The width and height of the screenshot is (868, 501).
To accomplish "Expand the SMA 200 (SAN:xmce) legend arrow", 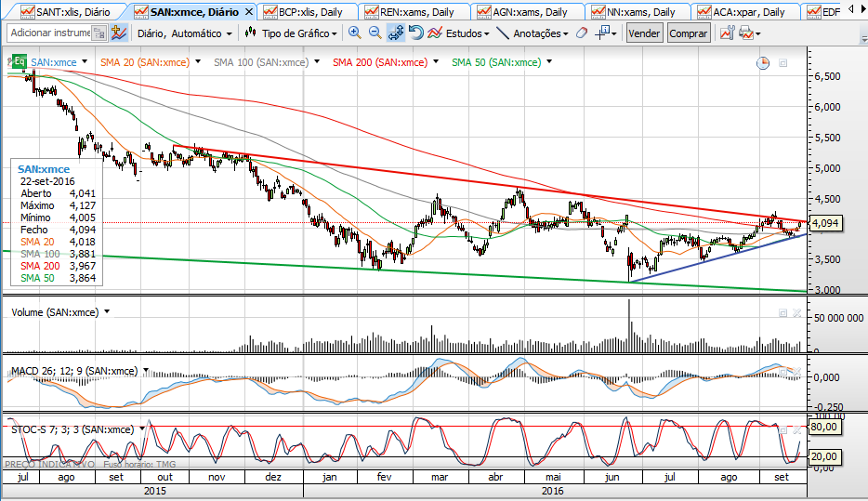I will pos(437,62).
